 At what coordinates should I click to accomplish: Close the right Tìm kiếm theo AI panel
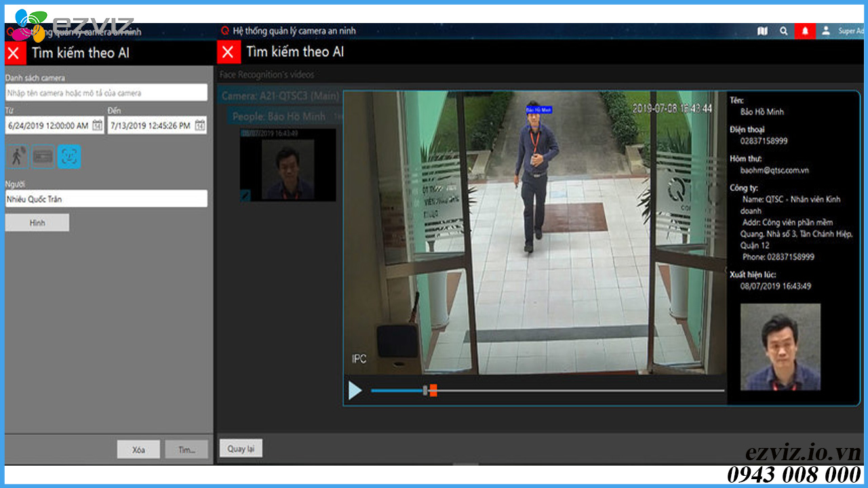point(228,52)
